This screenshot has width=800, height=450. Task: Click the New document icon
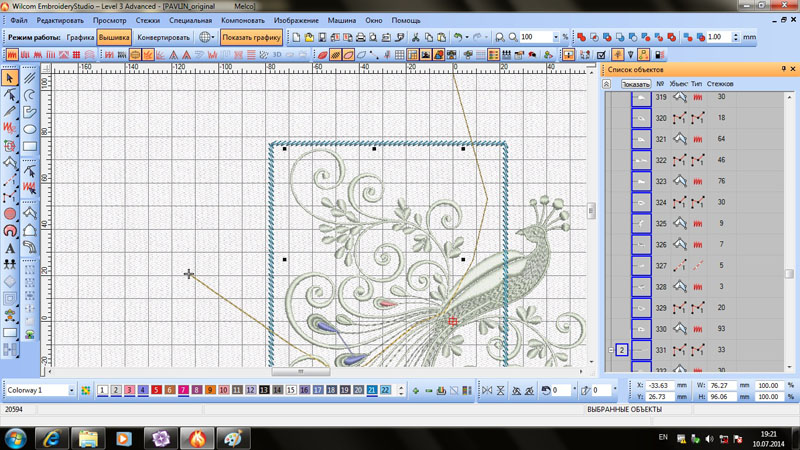[x=296, y=37]
